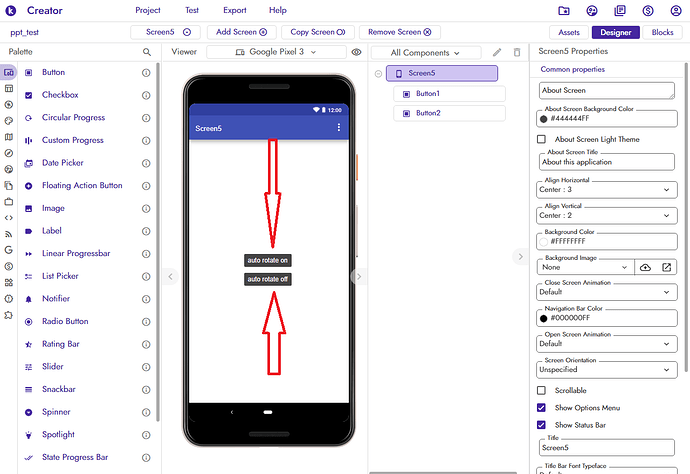Click the info icon next to Checkbox
The image size is (690, 474).
(x=146, y=95)
